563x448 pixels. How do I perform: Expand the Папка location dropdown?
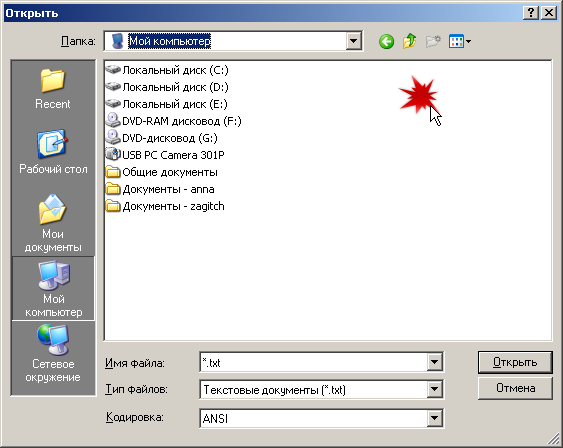point(353,41)
